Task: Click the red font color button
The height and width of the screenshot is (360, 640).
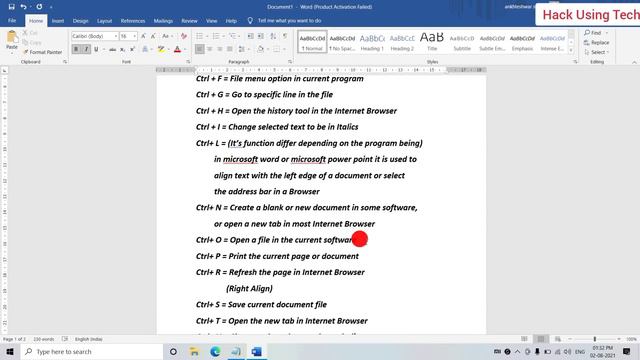Action: pyautogui.click(x=177, y=49)
